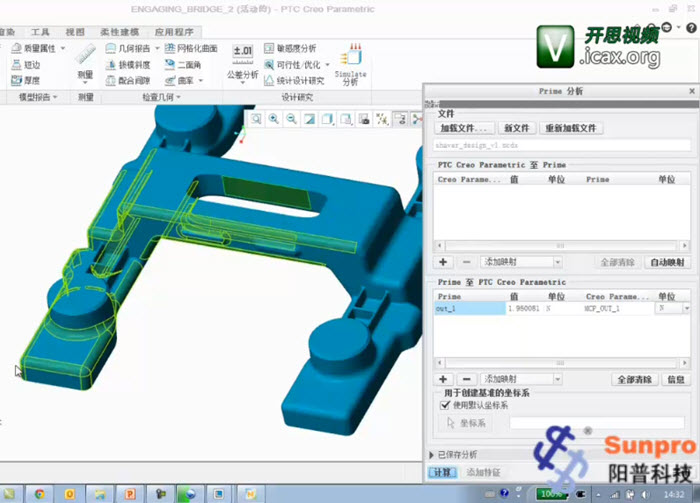Viewport: 700px width, 503px height.
Task: Toggle the datum display filters icon
Action: (x=382, y=119)
